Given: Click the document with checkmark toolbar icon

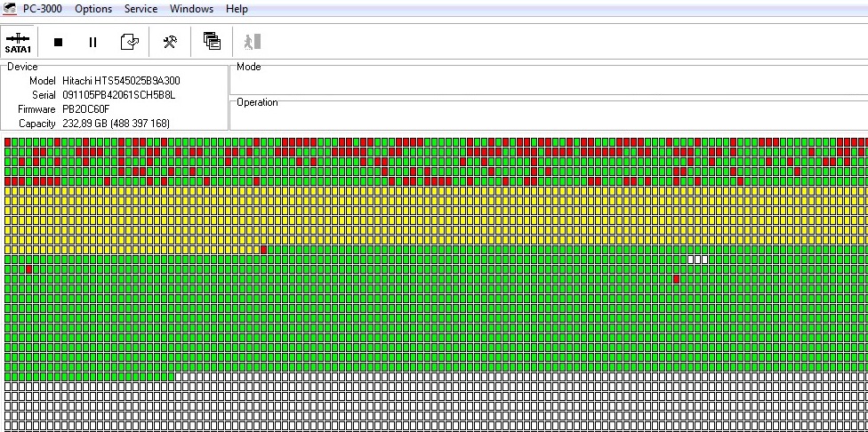Looking at the screenshot, I should tap(129, 42).
